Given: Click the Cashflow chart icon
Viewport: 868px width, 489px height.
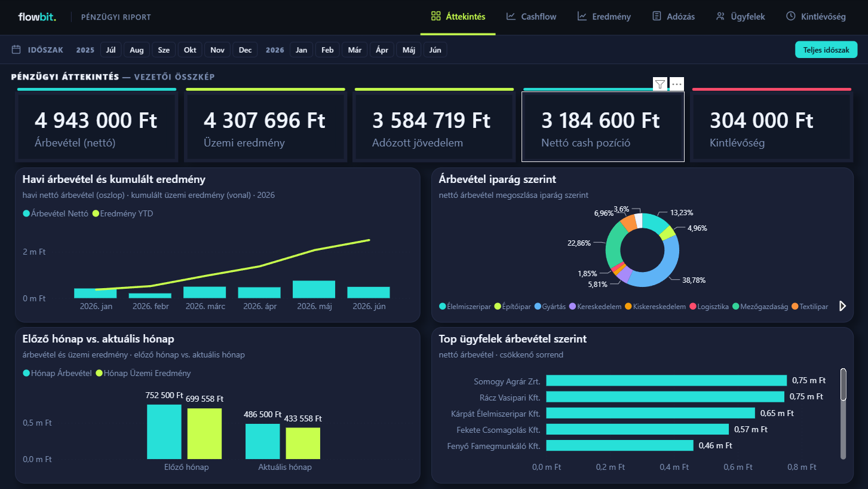Looking at the screenshot, I should coord(511,16).
